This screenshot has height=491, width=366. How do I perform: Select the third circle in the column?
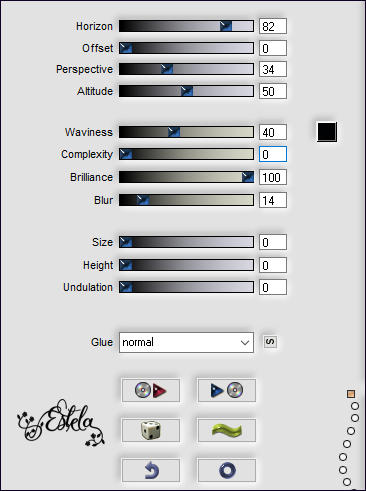[x=351, y=431]
